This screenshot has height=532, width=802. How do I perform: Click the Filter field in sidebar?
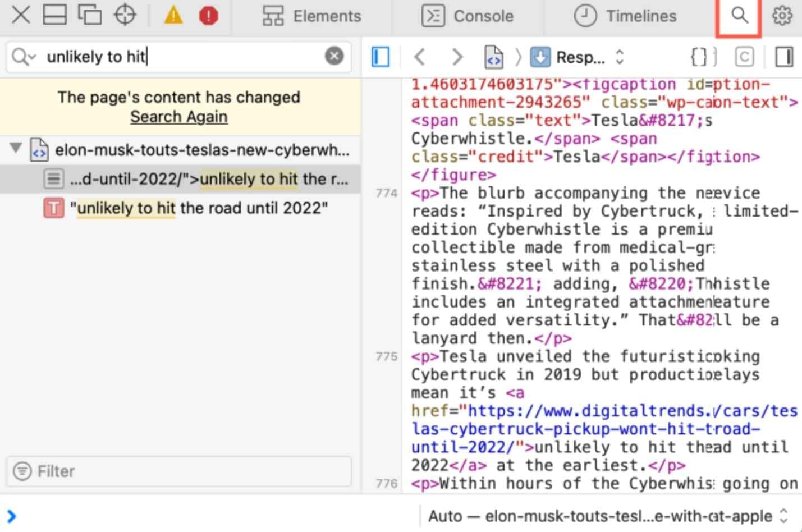[179, 471]
